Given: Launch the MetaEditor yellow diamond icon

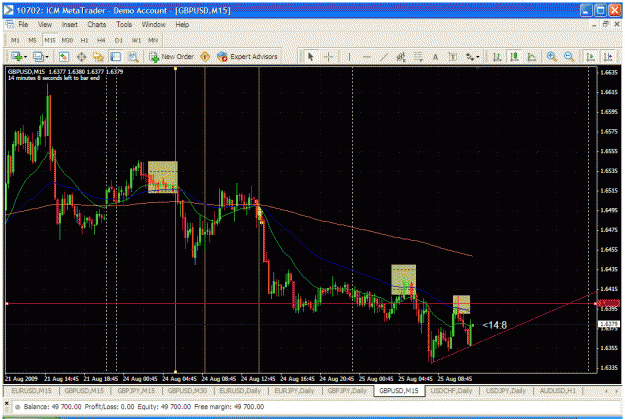Looking at the screenshot, I should 205,57.
